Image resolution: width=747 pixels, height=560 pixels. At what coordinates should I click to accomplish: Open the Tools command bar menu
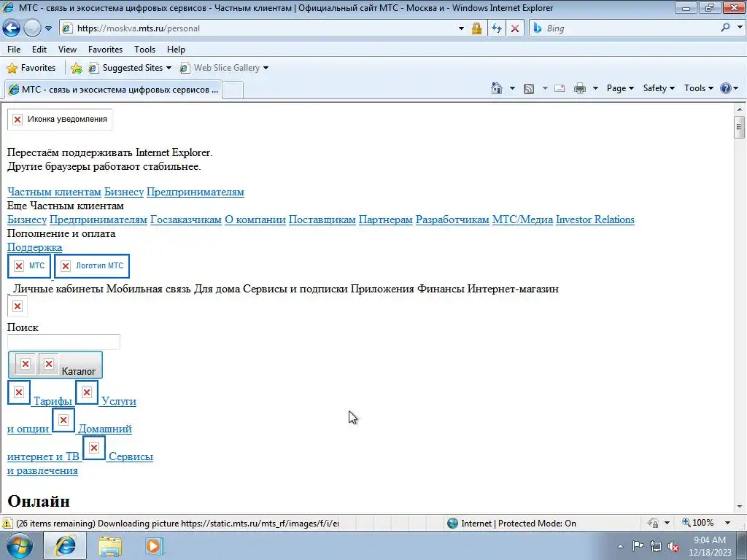click(698, 88)
